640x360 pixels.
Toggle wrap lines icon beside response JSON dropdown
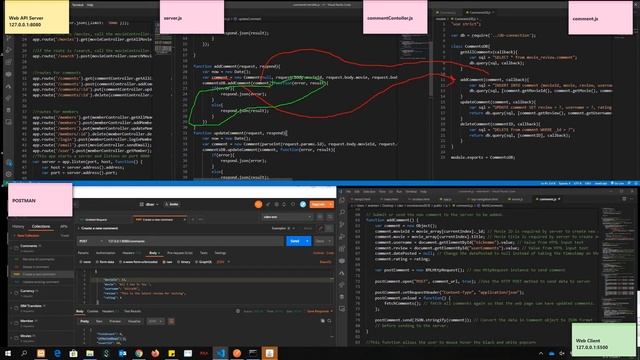[x=171, y=321]
